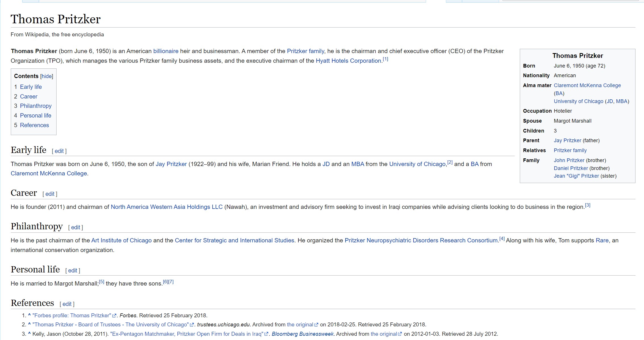Open Forbes profile: Thomas Pritzker reference

coord(72,316)
